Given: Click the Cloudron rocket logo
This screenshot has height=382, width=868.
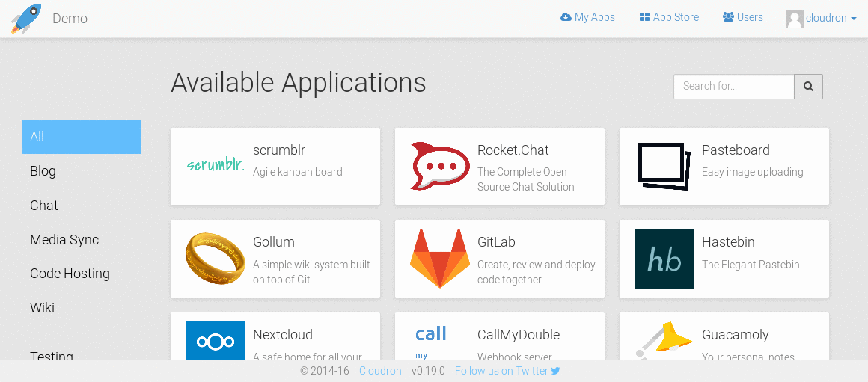Looking at the screenshot, I should 27,18.
